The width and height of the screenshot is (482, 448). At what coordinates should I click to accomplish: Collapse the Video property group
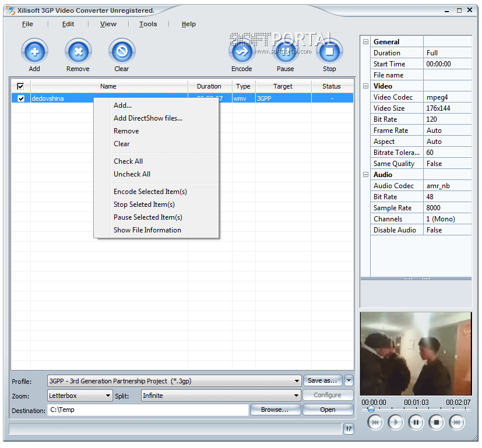(x=365, y=86)
